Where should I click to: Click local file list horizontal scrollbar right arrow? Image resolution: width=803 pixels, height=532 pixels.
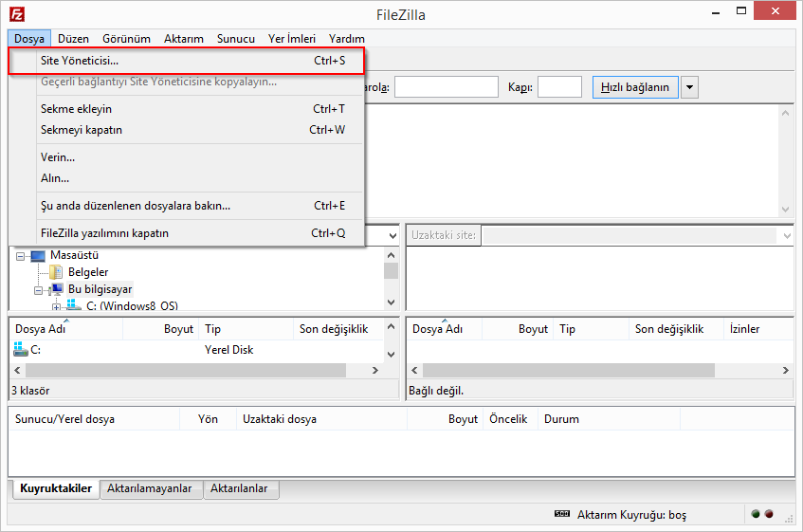click(375, 370)
